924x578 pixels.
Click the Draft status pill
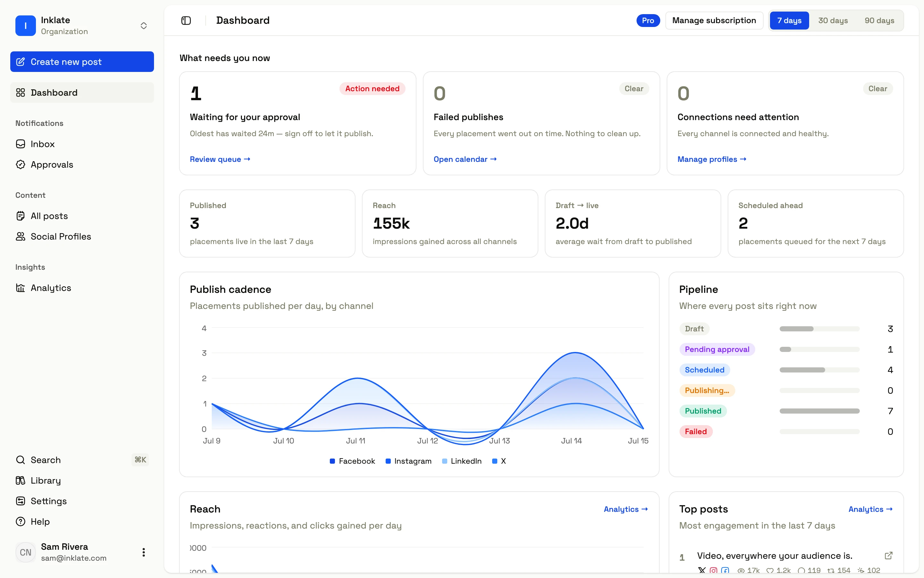tap(694, 329)
